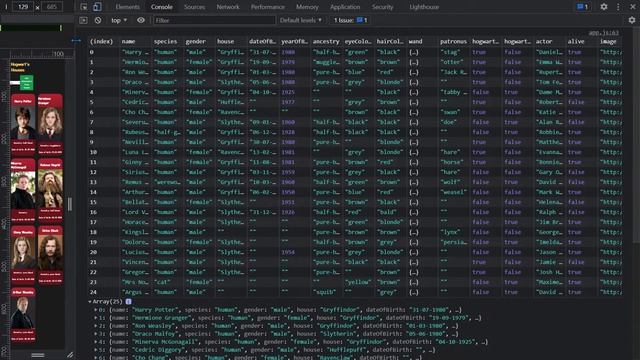Click the viewport height field showing 685
The image size is (640, 360).
[x=52, y=7]
